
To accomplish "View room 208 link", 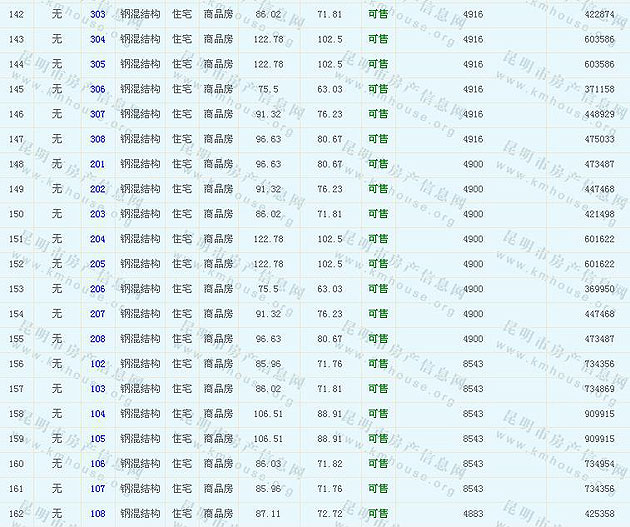I will pyautogui.click(x=97, y=340).
